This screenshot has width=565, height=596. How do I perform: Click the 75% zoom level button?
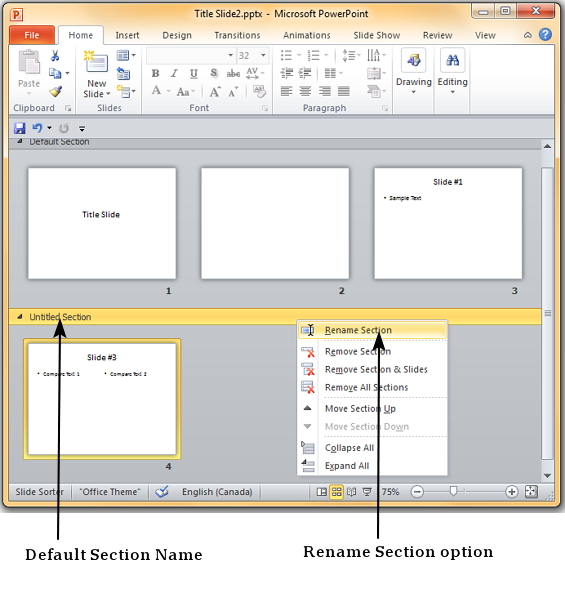coord(390,492)
